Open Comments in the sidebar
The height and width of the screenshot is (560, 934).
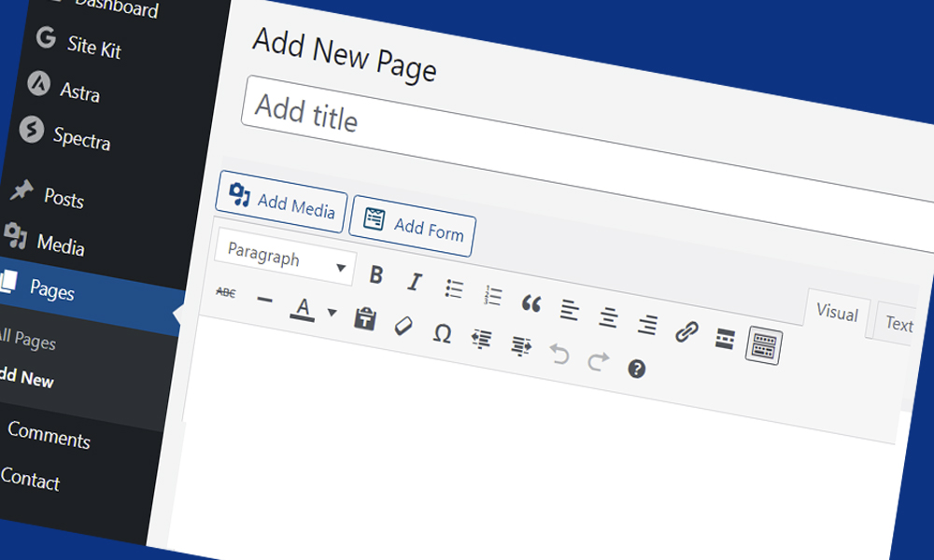pyautogui.click(x=49, y=436)
